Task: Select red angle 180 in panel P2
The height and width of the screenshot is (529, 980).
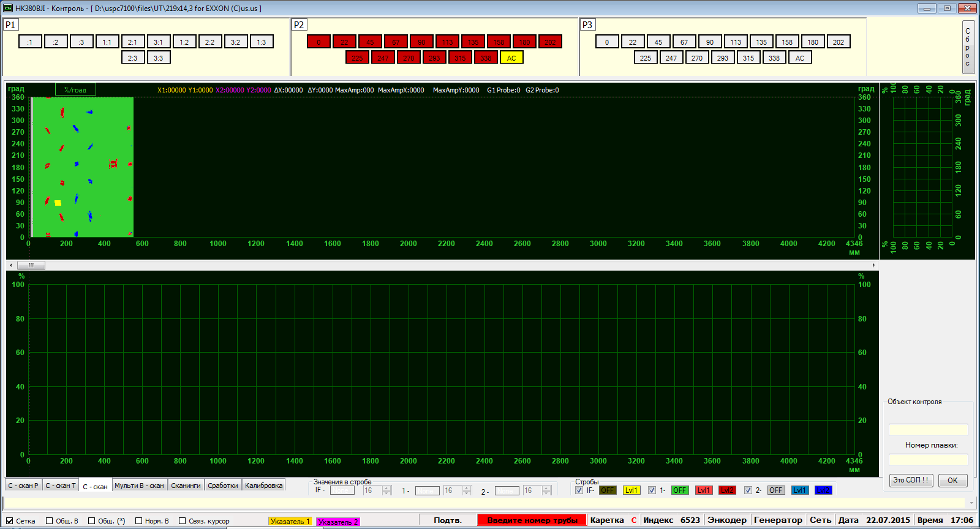Action: pos(524,42)
